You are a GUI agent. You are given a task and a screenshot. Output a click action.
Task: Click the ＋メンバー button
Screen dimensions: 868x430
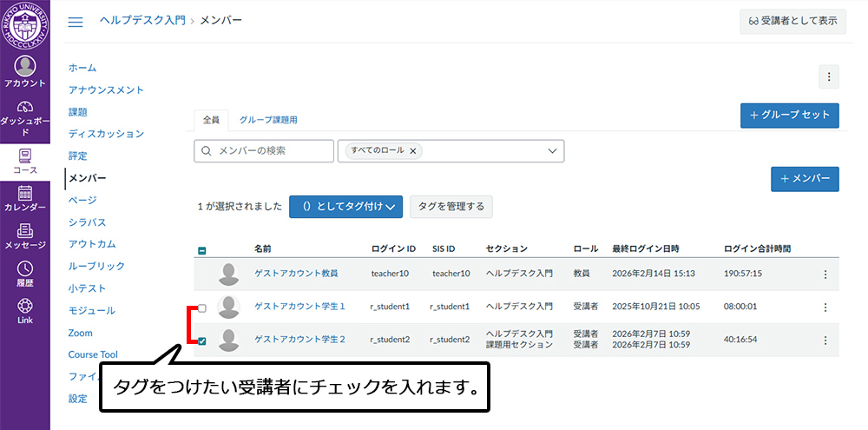click(x=804, y=179)
